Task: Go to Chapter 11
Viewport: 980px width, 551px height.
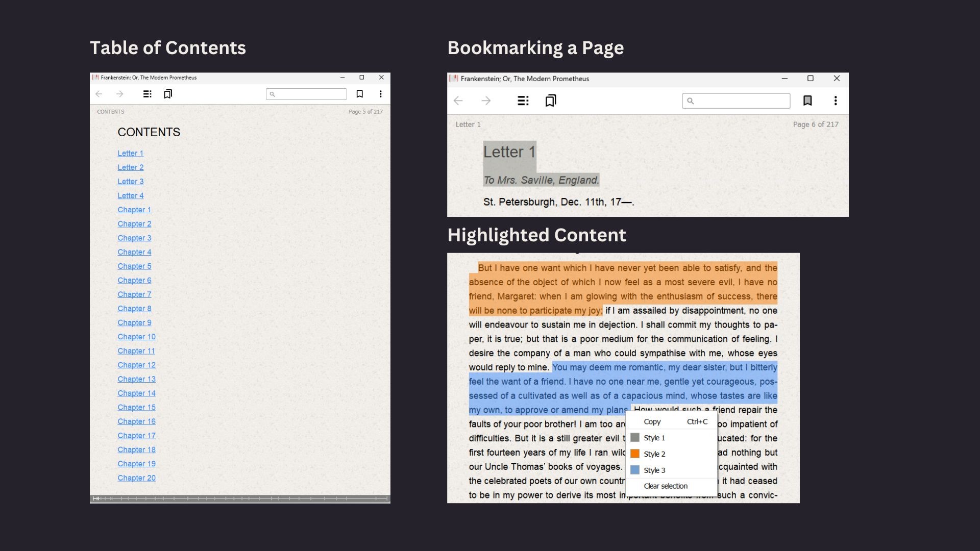Action: (136, 351)
